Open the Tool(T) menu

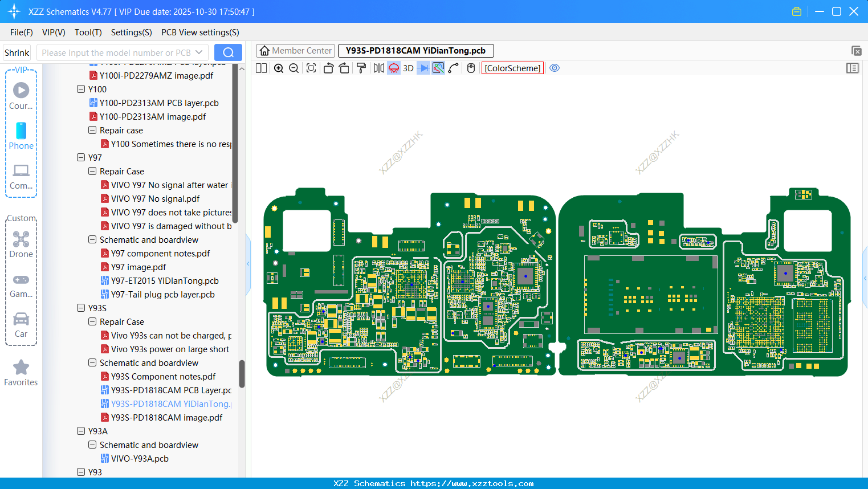click(x=88, y=32)
